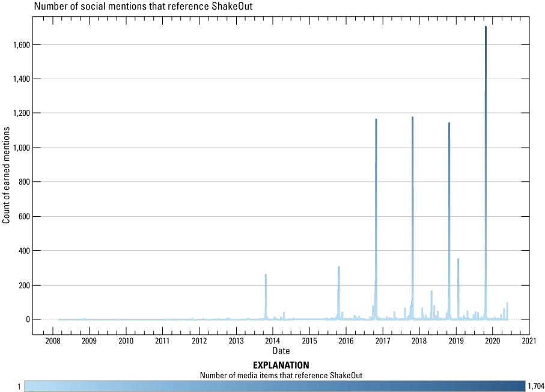This screenshot has height=392, width=545.
Task: Select the mid-2020 small peak near 100
Action: pyautogui.click(x=507, y=303)
